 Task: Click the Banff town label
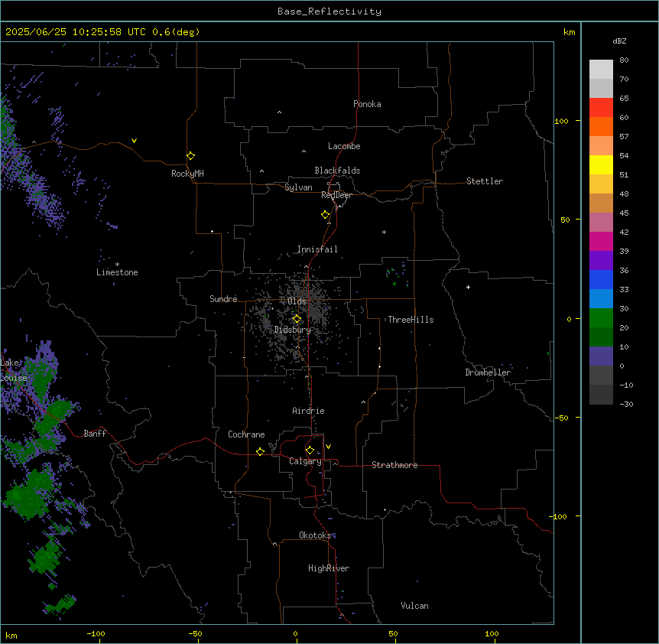tap(95, 434)
